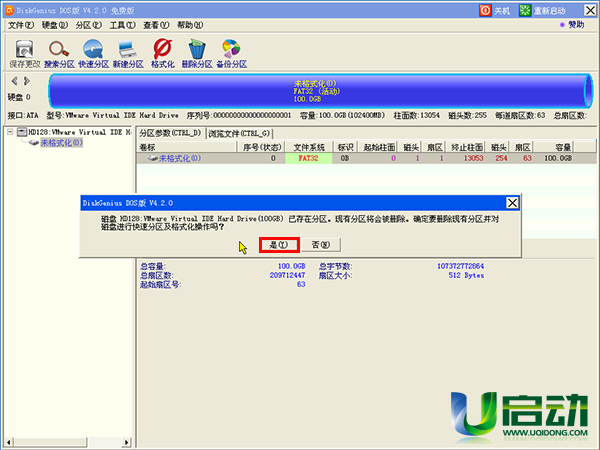The width and height of the screenshot is (600, 450).
Task: Open the 工具 menu
Action: click(x=122, y=25)
